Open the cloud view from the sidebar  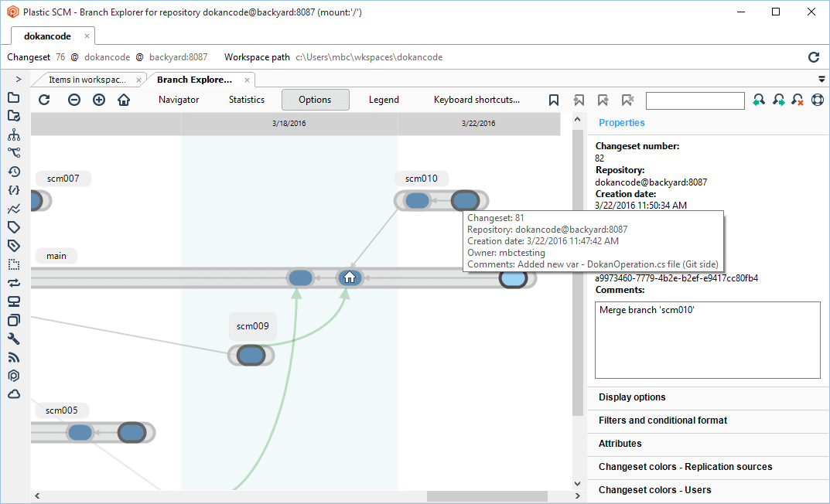click(13, 394)
